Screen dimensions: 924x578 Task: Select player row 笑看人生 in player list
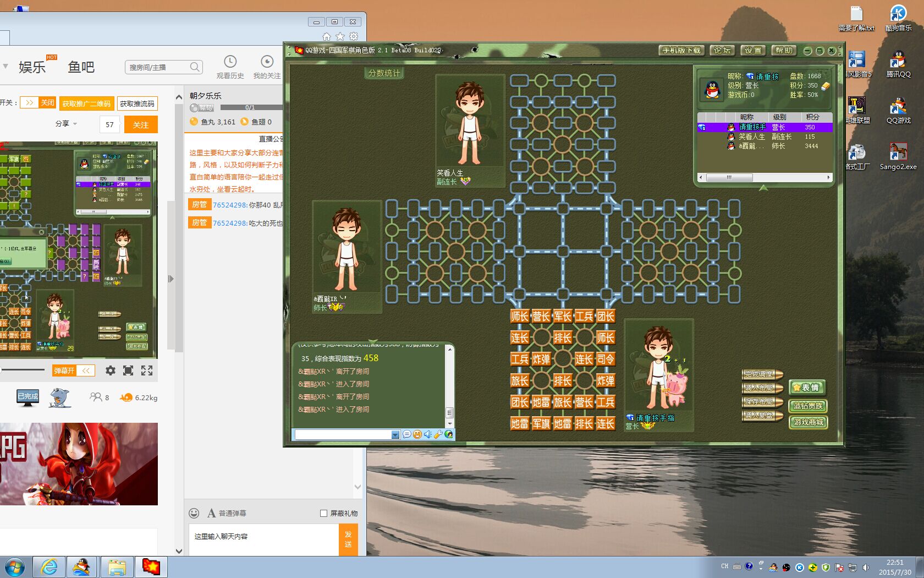[x=765, y=137]
